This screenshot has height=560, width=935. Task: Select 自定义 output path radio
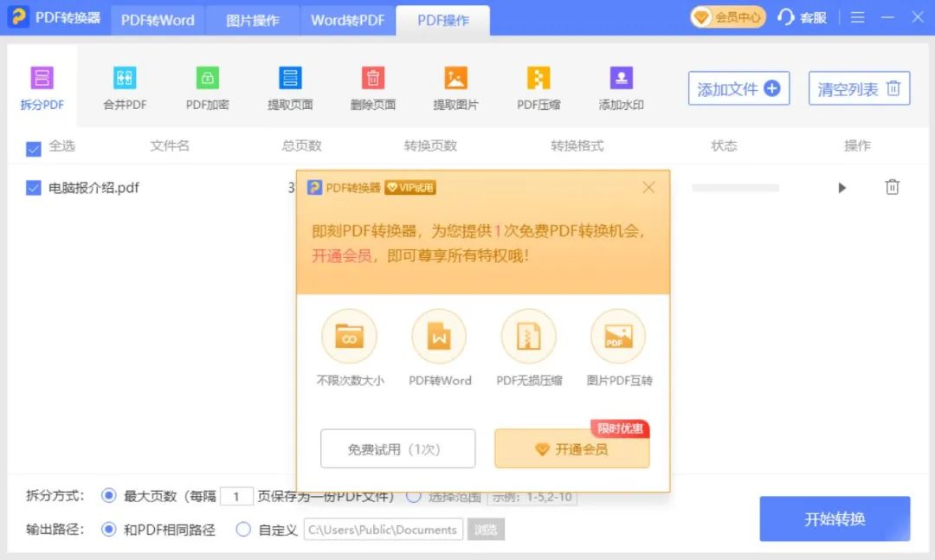[x=243, y=529]
